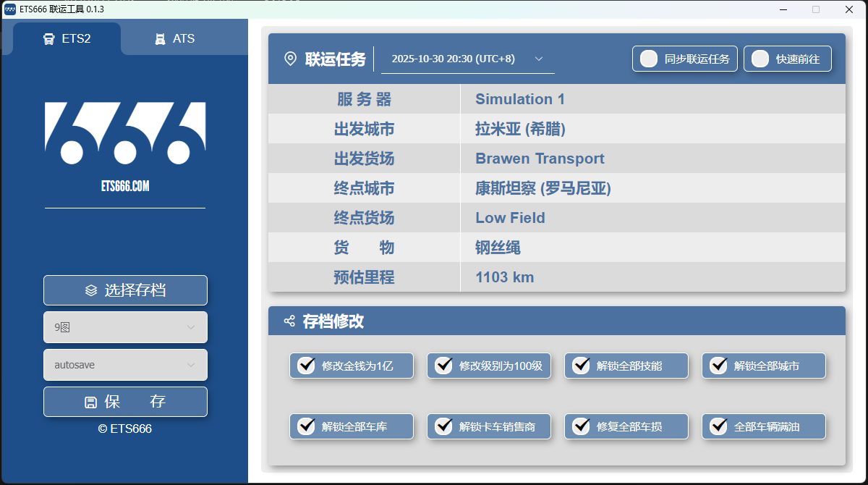
Task: Click the Simulation 1 server value
Action: [520, 99]
